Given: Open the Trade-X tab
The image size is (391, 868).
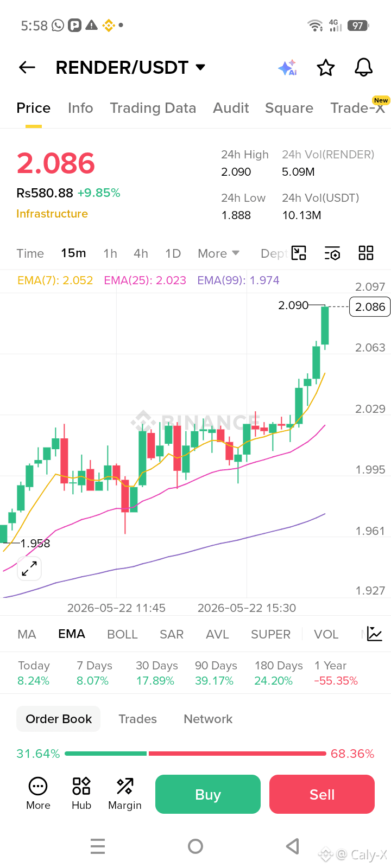Looking at the screenshot, I should click(x=358, y=108).
